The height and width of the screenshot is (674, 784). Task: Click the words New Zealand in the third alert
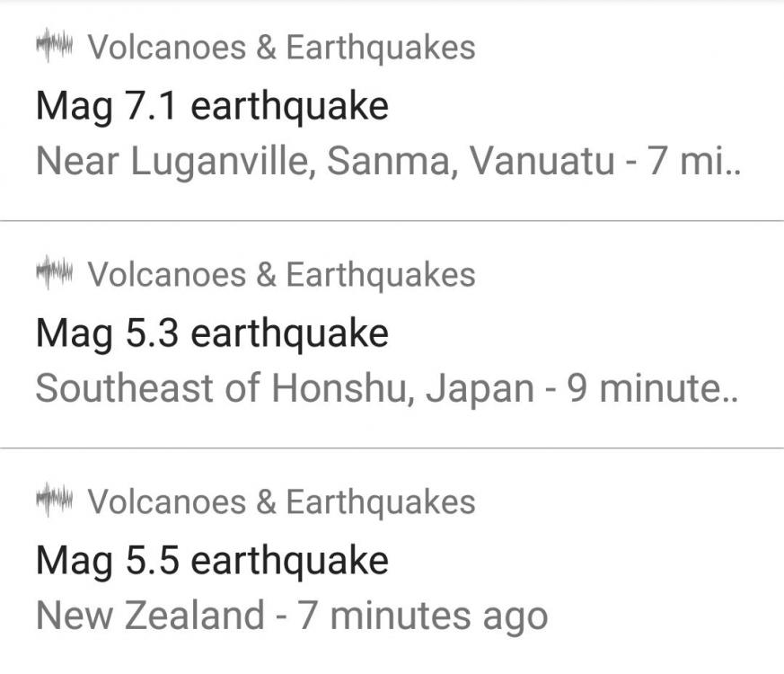[149, 616]
